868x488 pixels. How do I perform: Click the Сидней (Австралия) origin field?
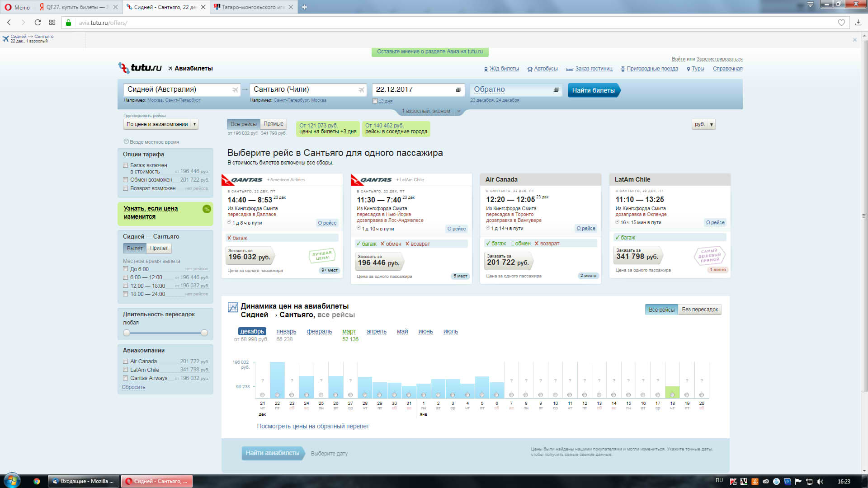point(182,89)
